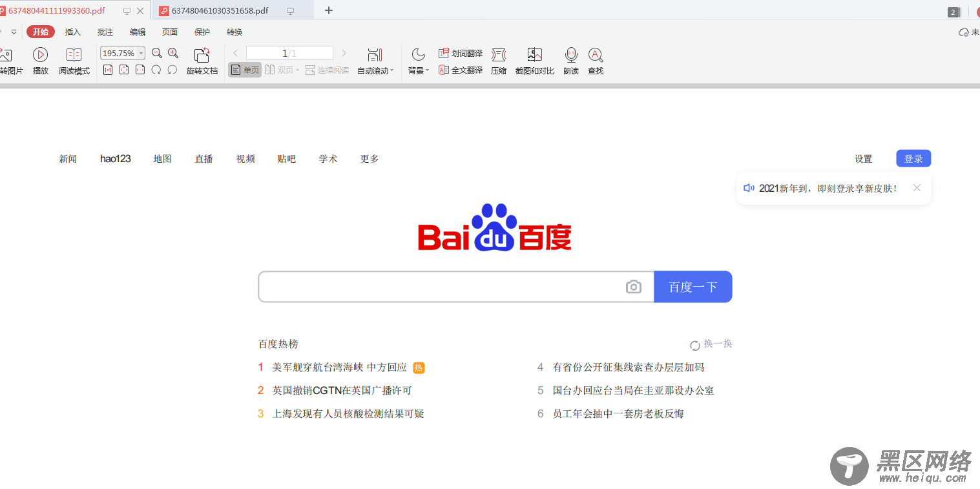Click 旋转文档 rotate document
The image size is (980, 489).
(202, 61)
